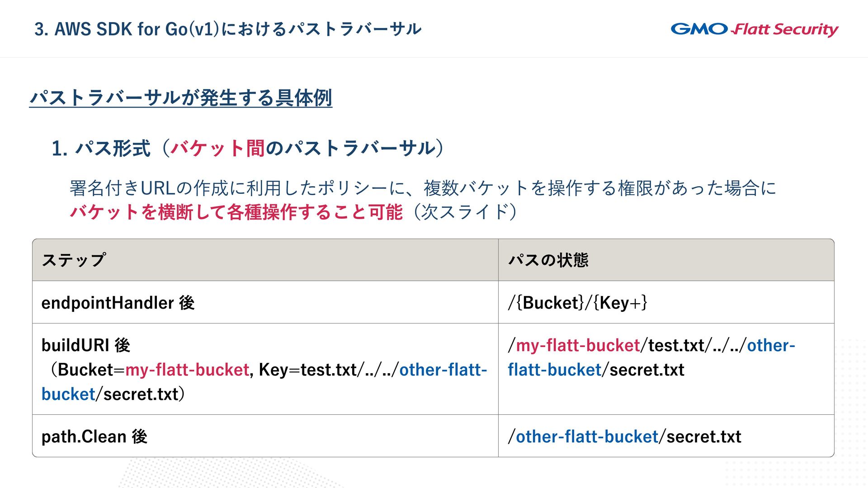868x488 pixels.
Task: Click red my-flatt-bucket in the path state column
Action: coord(578,345)
